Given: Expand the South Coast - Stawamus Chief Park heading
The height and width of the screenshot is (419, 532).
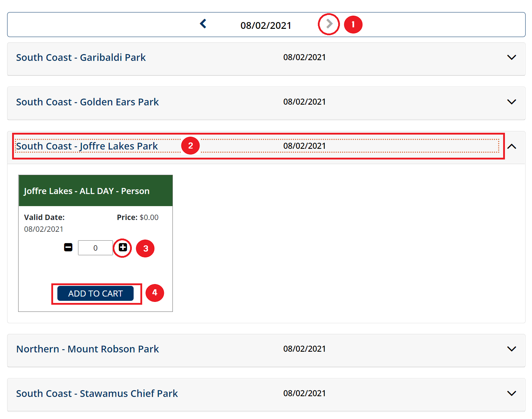Looking at the screenshot, I should [x=97, y=394].
